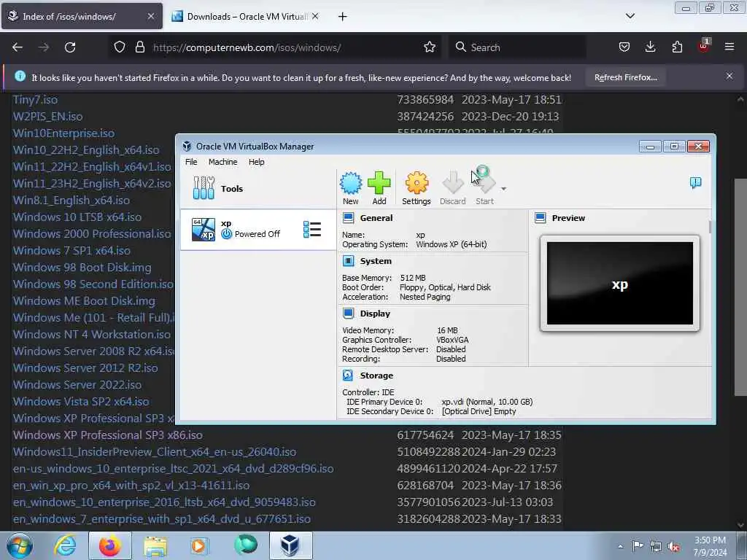Launch Internet Explorer from the taskbar
The height and width of the screenshot is (560, 747).
(x=65, y=545)
